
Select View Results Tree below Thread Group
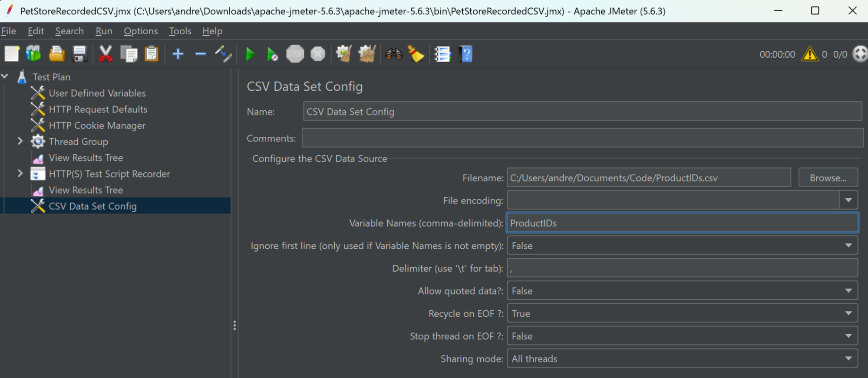pyautogui.click(x=86, y=158)
